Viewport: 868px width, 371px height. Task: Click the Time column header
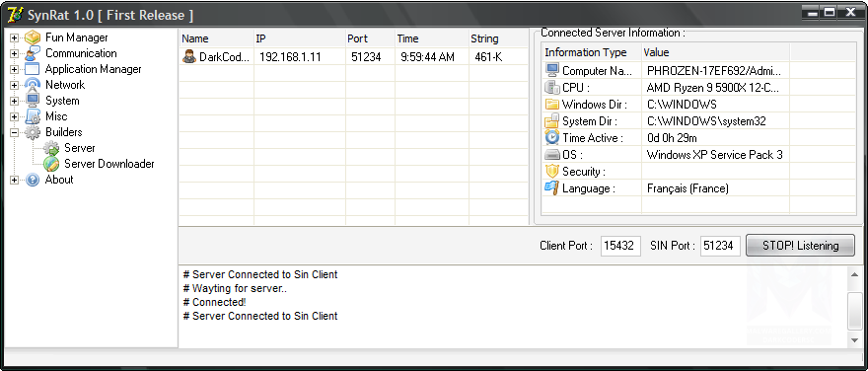pyautogui.click(x=431, y=38)
